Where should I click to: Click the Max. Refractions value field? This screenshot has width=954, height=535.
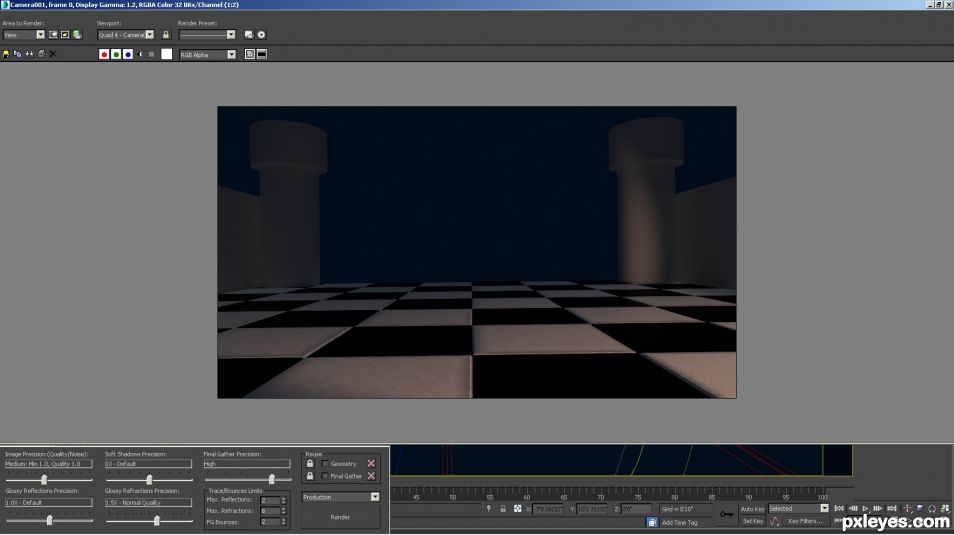click(270, 511)
